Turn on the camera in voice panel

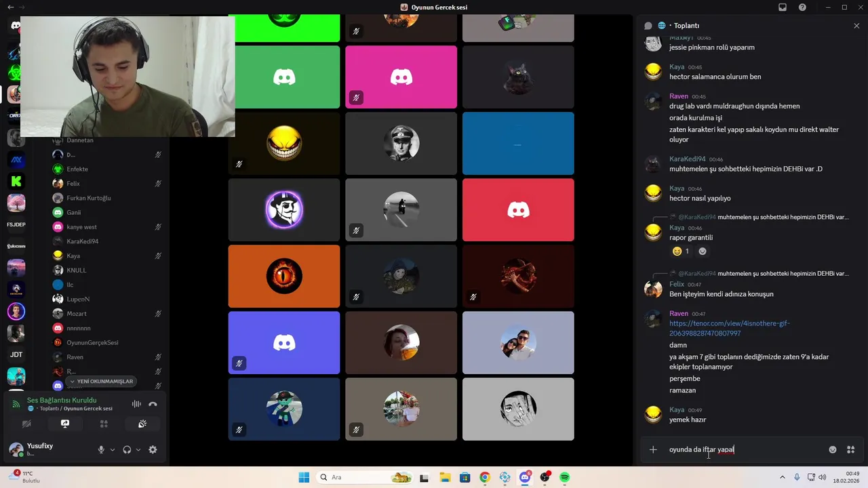click(x=26, y=424)
